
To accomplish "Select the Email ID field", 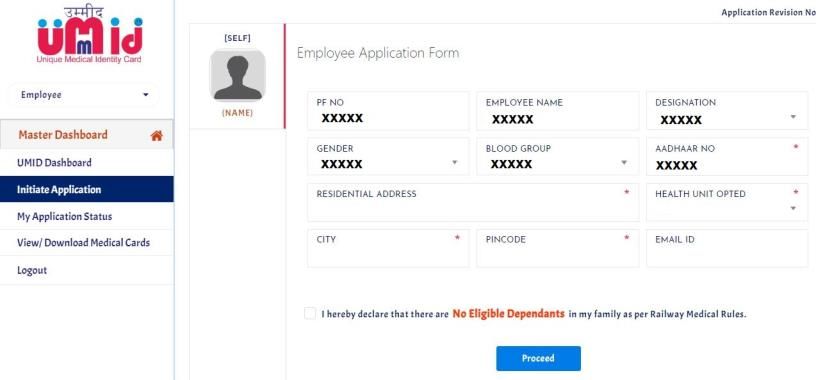I will (x=727, y=248).
